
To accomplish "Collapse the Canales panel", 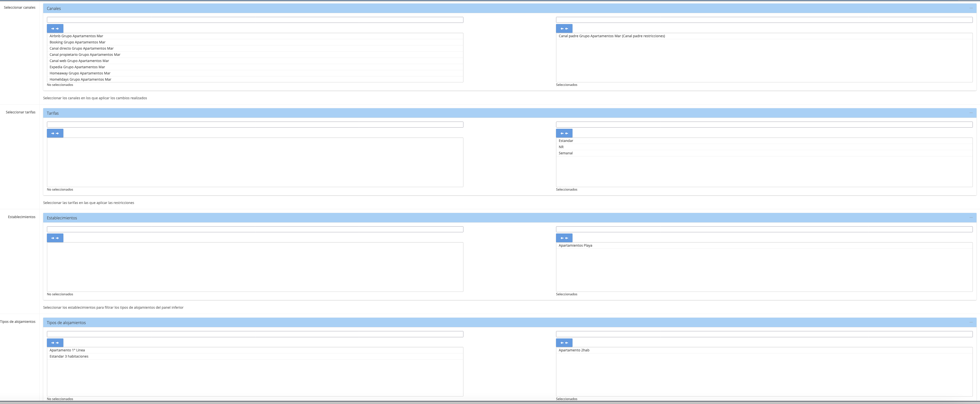I will click(x=971, y=8).
